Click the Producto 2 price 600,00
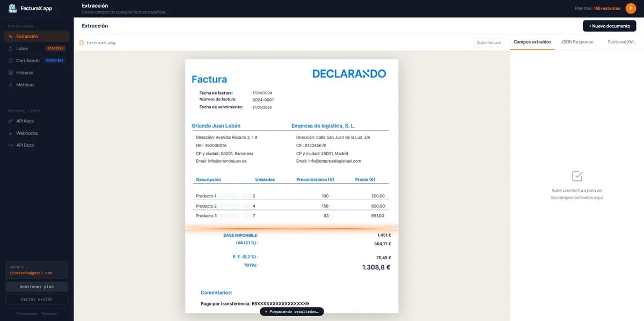 point(378,206)
